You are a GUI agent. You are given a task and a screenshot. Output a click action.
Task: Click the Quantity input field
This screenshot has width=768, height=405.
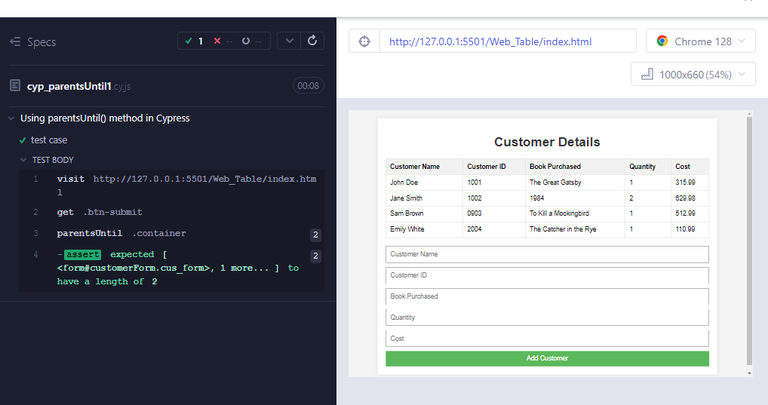pyautogui.click(x=547, y=317)
